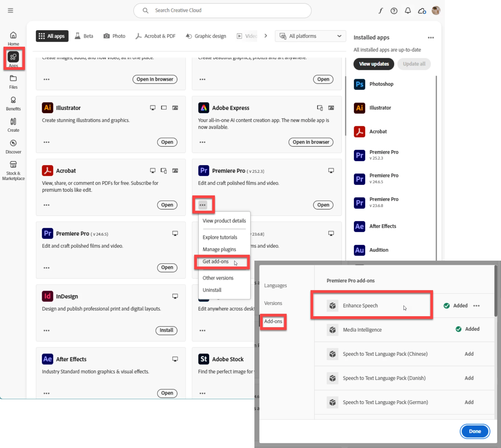
Task: Click the View updates button
Action: click(374, 64)
